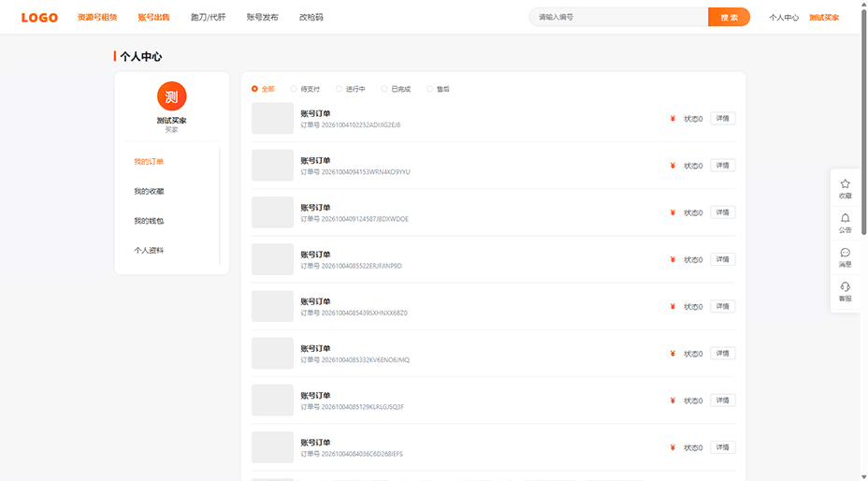868x481 pixels.
Task: Click 测试买家 username in header
Action: click(x=824, y=18)
